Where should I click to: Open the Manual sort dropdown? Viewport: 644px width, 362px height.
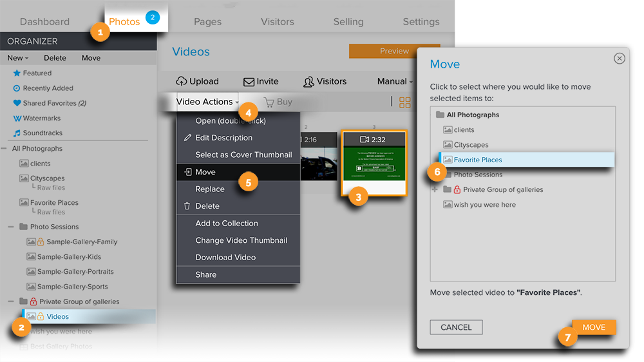(395, 81)
